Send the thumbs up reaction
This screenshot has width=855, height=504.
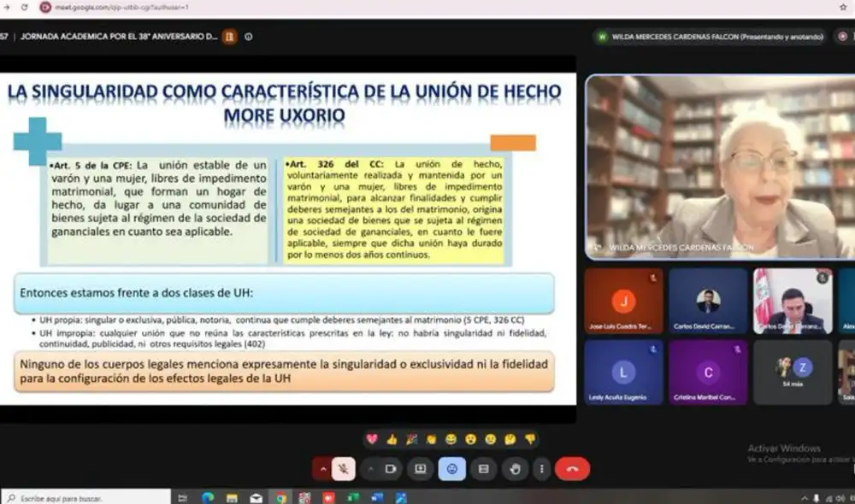click(392, 439)
